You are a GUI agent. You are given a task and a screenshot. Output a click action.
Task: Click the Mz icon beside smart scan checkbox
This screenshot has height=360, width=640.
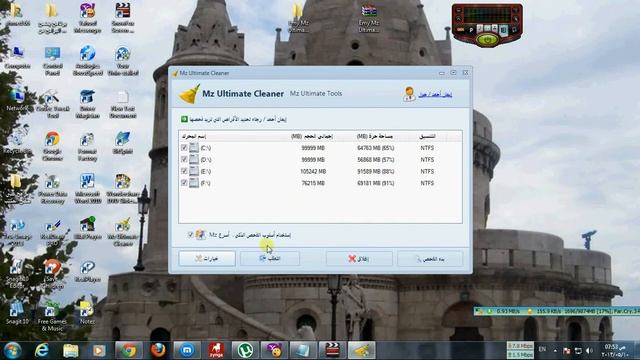point(200,235)
